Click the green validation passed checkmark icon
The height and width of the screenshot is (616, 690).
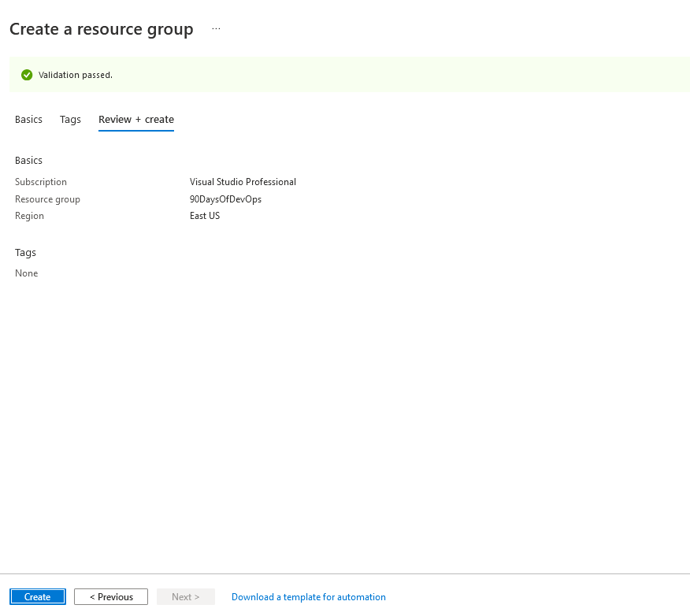coord(27,75)
